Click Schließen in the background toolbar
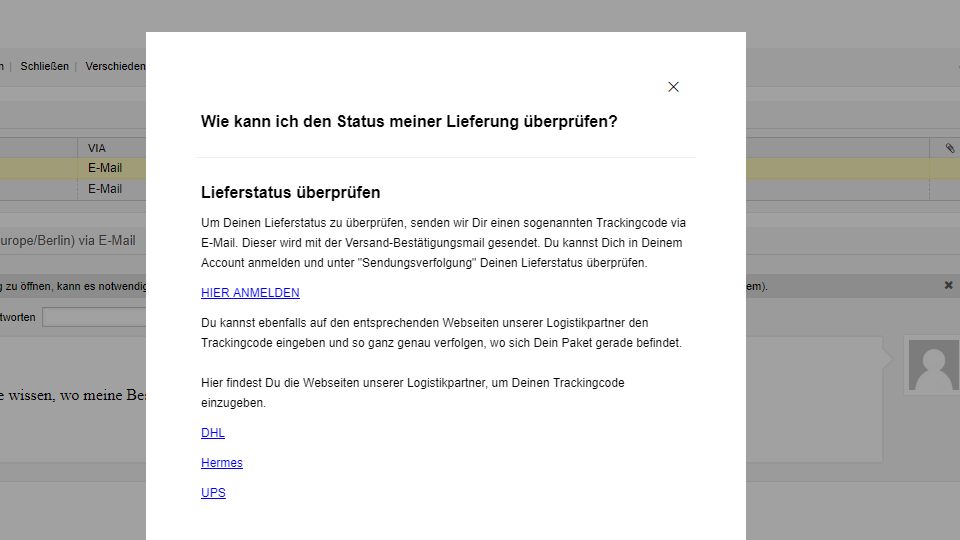 (44, 66)
